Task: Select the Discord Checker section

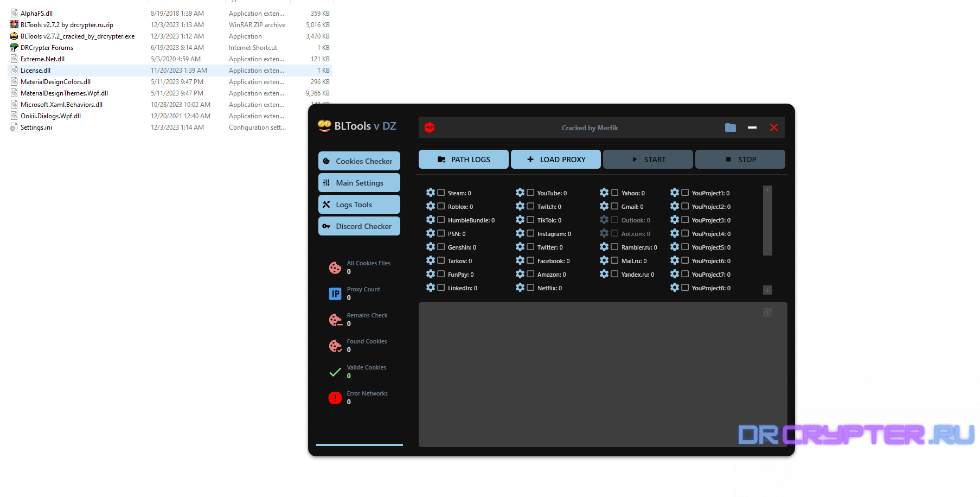Action: tap(359, 226)
